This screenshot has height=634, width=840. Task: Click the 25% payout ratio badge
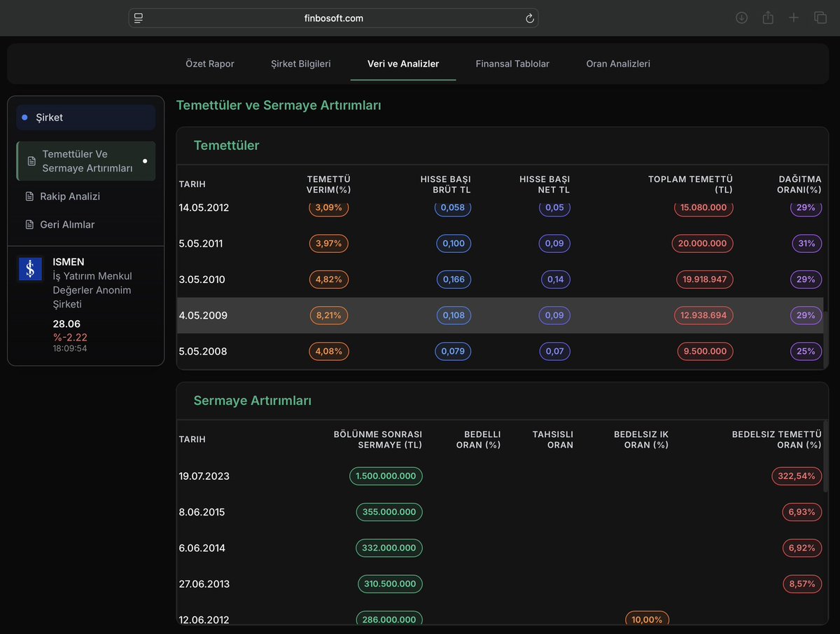pos(806,351)
